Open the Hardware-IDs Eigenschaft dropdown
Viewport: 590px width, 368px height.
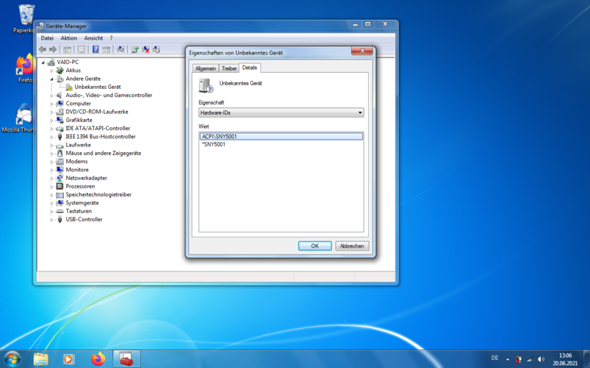pyautogui.click(x=281, y=113)
